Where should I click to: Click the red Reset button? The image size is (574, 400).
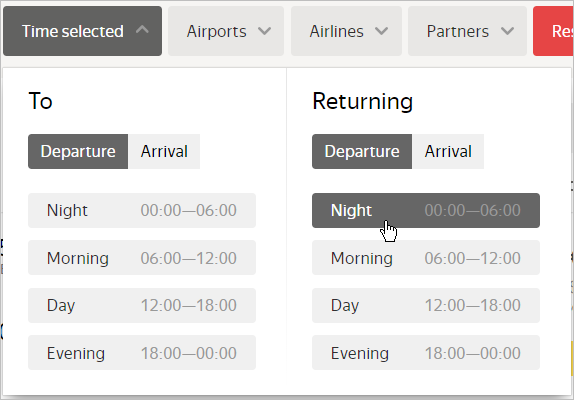pyautogui.click(x=554, y=31)
